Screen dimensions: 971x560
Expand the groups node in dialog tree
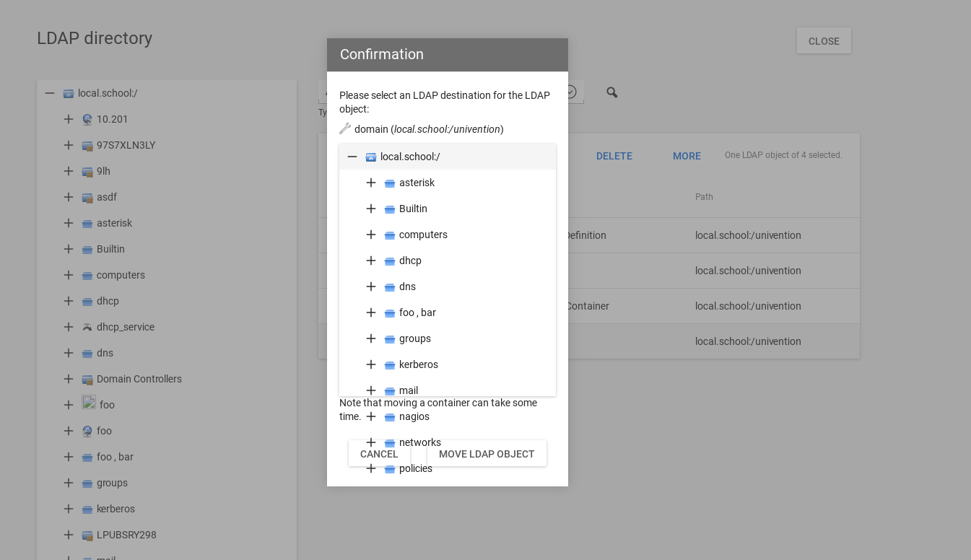371,338
